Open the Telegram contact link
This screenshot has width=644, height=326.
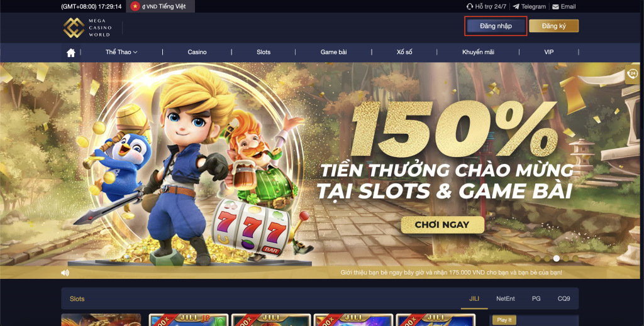[x=530, y=6]
